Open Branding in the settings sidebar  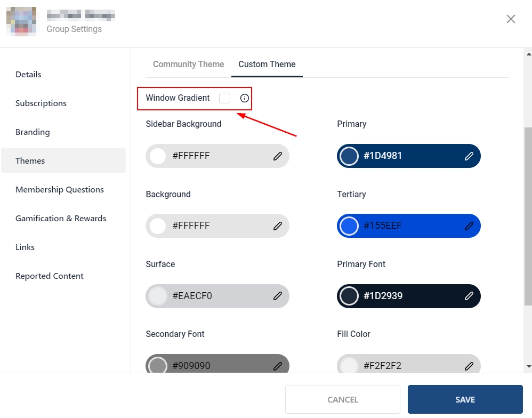pos(33,132)
